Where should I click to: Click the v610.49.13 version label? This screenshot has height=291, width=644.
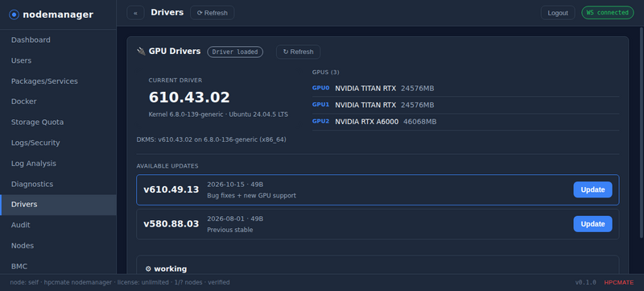coord(171,189)
